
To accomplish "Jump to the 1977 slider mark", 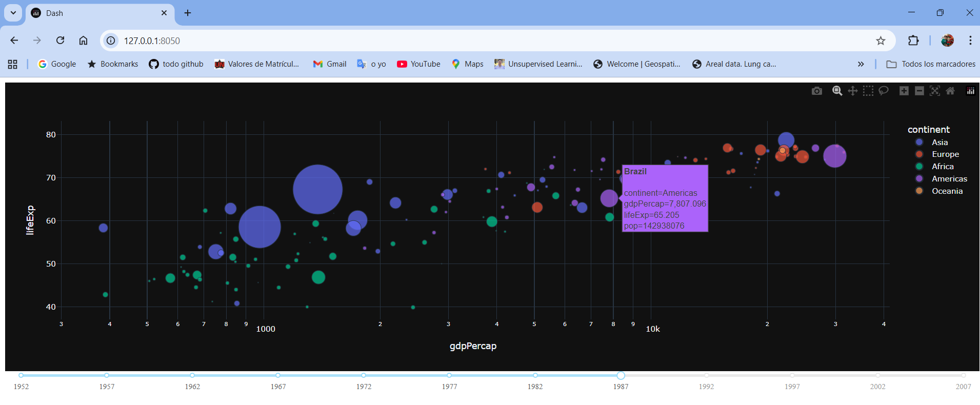I will coord(449,375).
